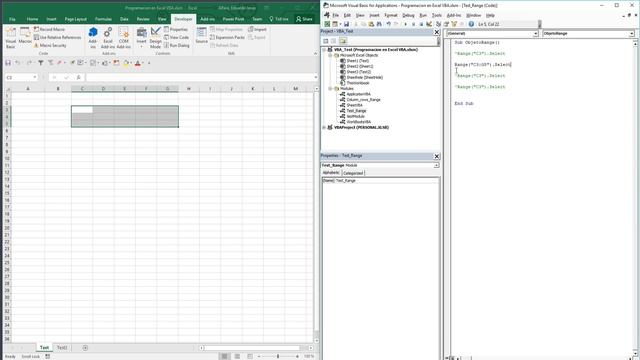This screenshot has width=640, height=360.
Task: Open COM Add-ins in ribbon
Action: coord(124,38)
